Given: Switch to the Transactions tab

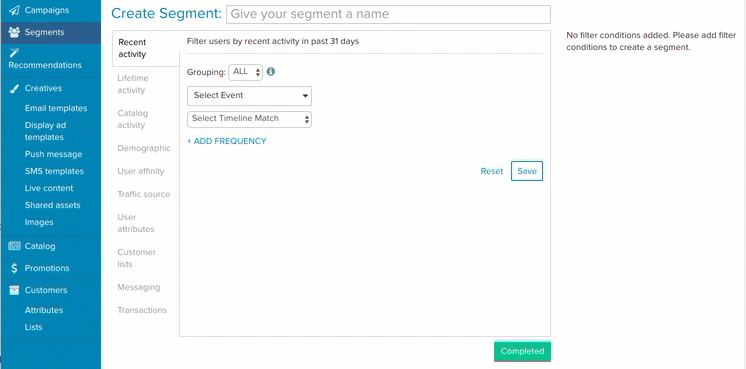Looking at the screenshot, I should 142,310.
